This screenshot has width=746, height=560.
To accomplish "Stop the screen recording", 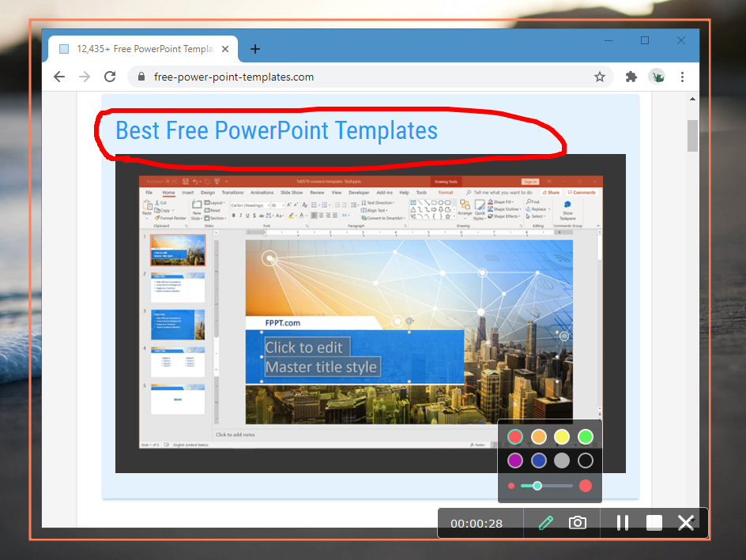I will [654, 523].
